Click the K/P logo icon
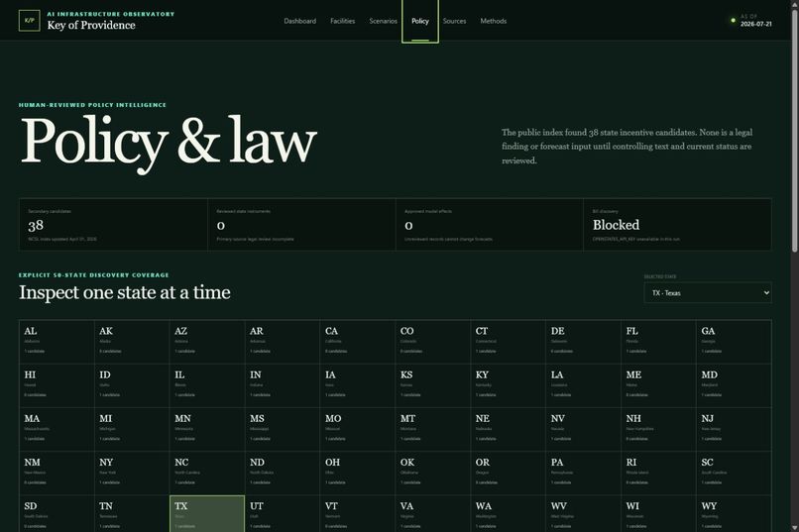The height and width of the screenshot is (532, 799). click(29, 21)
